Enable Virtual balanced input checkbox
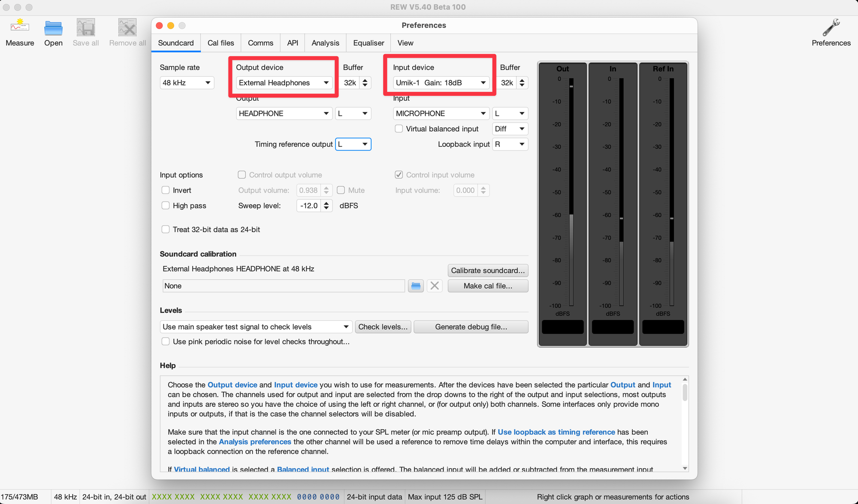Viewport: 858px width, 504px height. pyautogui.click(x=399, y=129)
